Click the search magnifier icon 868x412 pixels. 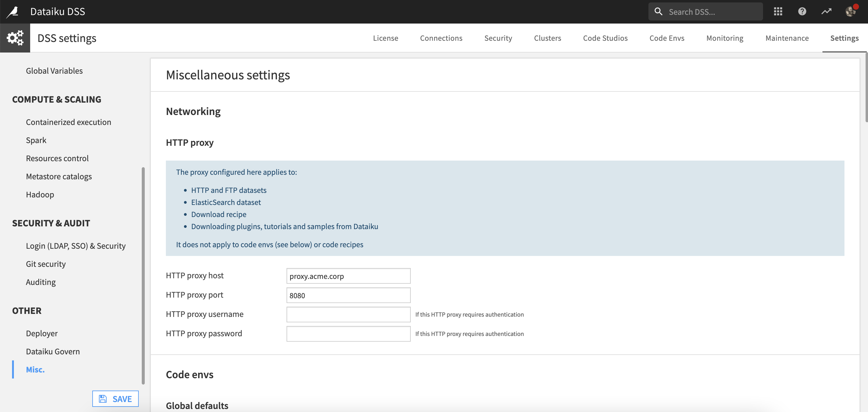[658, 11]
